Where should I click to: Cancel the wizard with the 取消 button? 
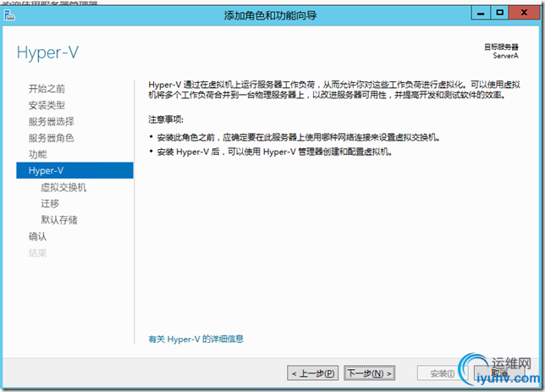(499, 373)
